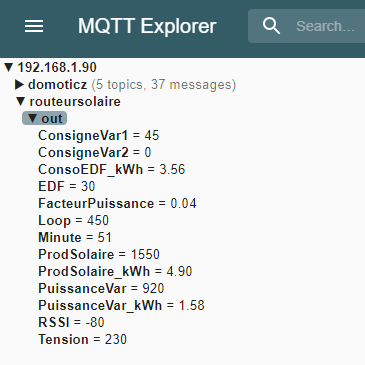Select the ProdSolaire = 1550 topic
Screen dimensions: 365x365
click(x=99, y=255)
